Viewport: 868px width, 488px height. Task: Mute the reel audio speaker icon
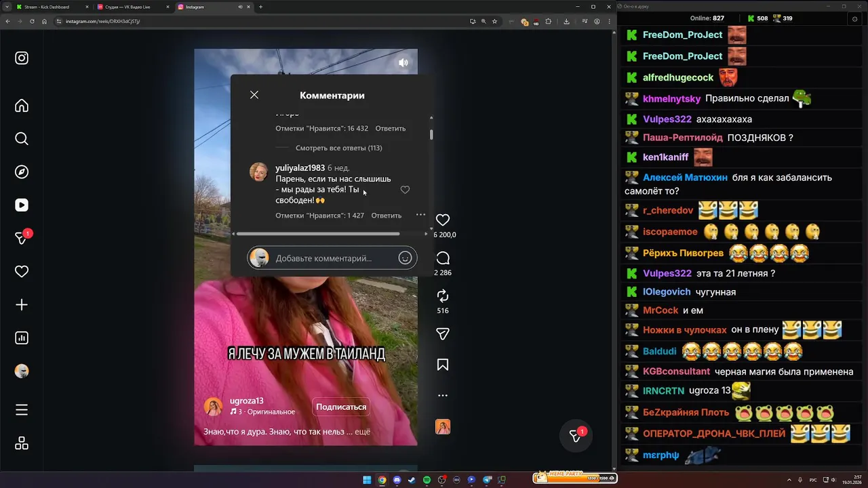[403, 62]
